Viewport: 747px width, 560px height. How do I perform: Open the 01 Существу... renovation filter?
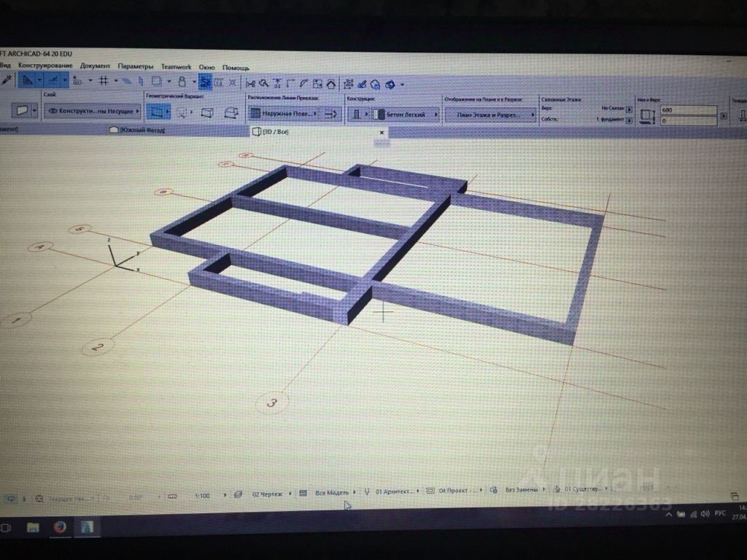point(583,489)
